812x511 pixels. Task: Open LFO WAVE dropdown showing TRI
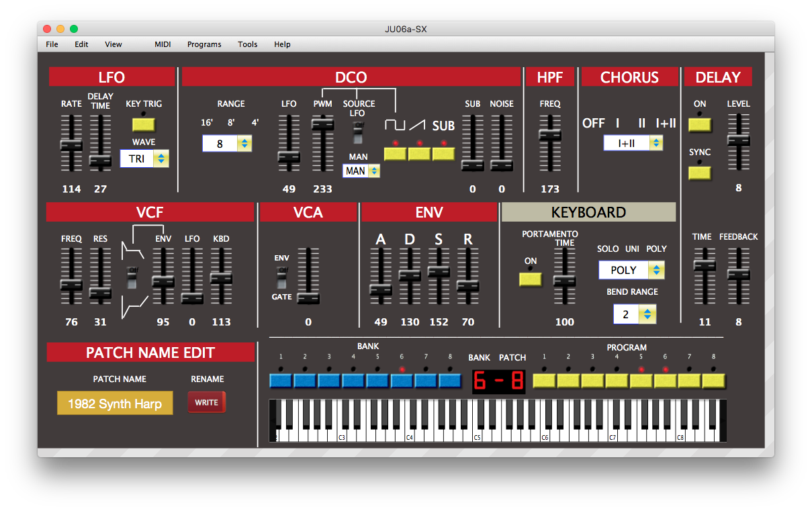[x=144, y=159]
